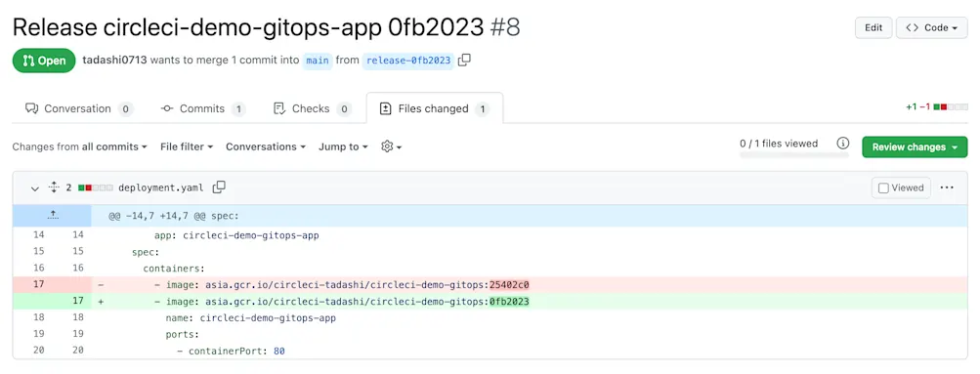The image size is (980, 374).
Task: Select the Files changed tab
Action: pos(435,108)
